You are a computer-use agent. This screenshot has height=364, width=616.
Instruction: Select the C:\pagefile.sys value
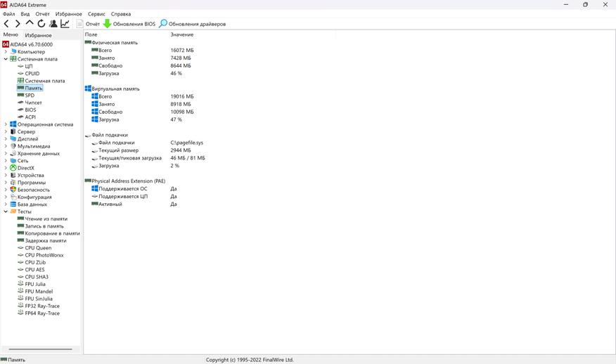(186, 143)
